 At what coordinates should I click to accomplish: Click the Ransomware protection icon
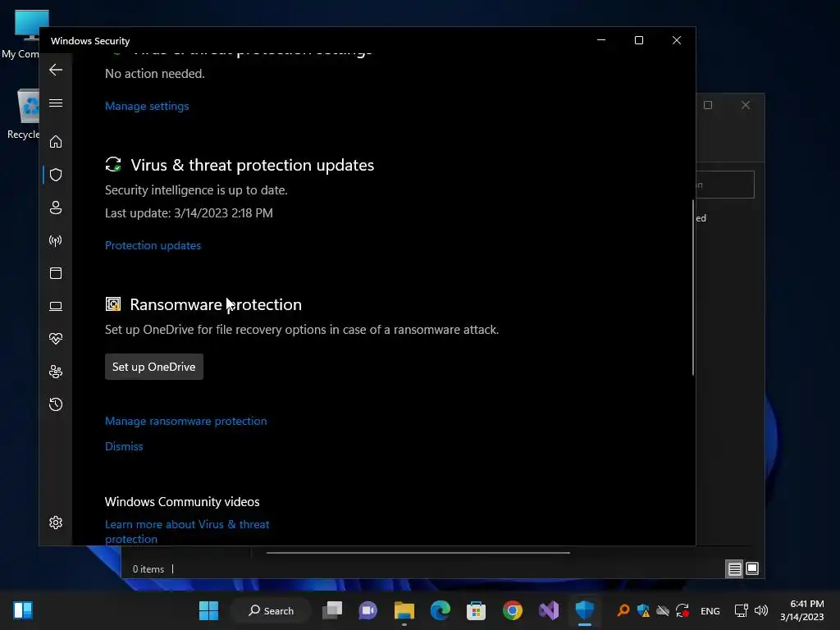coord(113,304)
